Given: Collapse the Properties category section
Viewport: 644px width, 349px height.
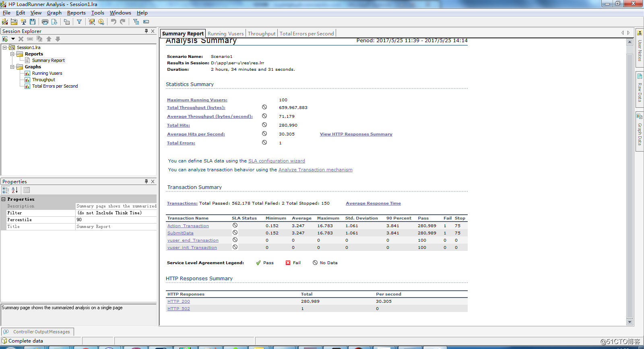Looking at the screenshot, I should [4, 199].
